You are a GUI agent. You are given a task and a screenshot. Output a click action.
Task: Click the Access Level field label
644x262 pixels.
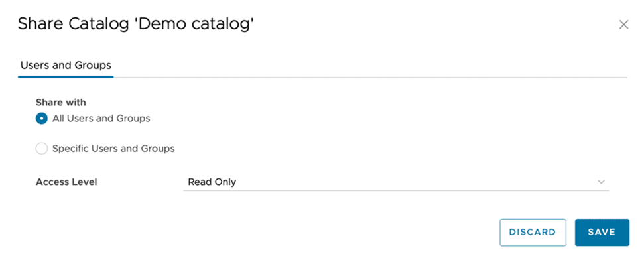[x=66, y=182]
